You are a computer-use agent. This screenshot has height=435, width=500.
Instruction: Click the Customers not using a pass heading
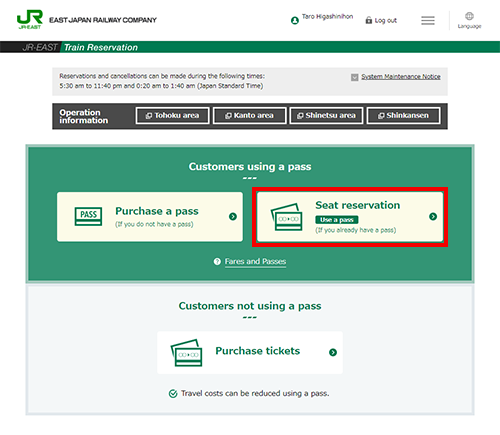[250, 306]
